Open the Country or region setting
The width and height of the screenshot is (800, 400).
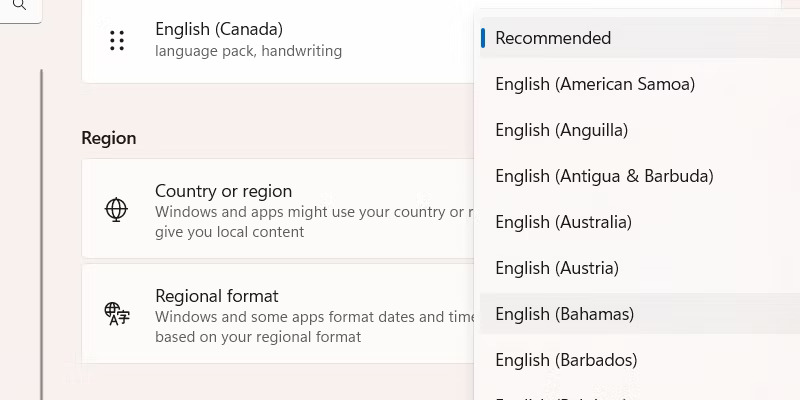click(223, 191)
